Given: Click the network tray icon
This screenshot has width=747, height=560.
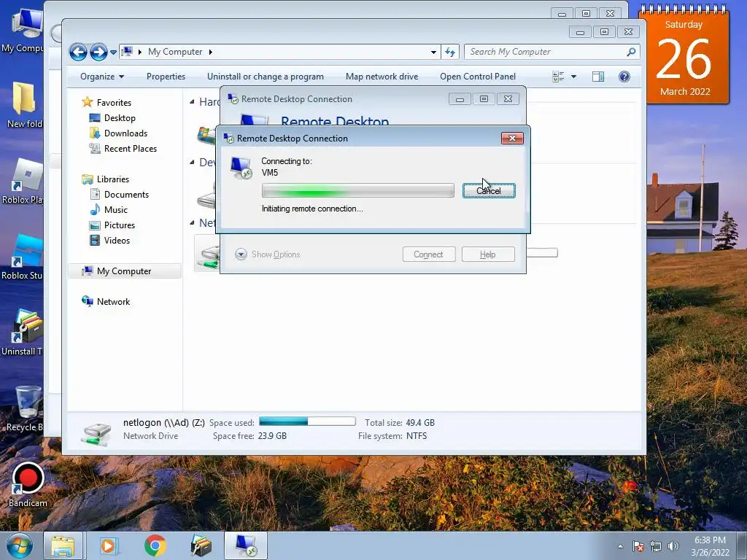Looking at the screenshot, I should click(x=656, y=546).
